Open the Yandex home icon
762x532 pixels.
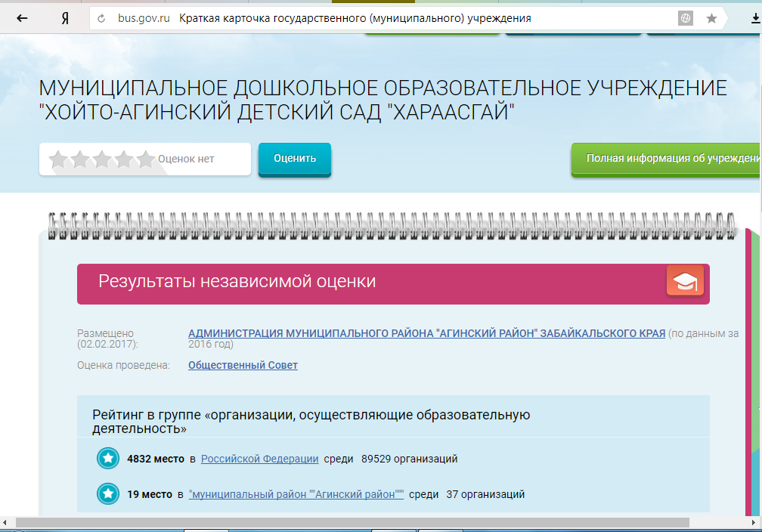pyautogui.click(x=65, y=18)
